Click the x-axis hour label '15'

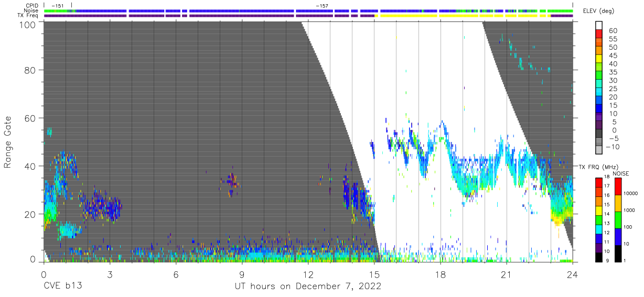click(374, 274)
